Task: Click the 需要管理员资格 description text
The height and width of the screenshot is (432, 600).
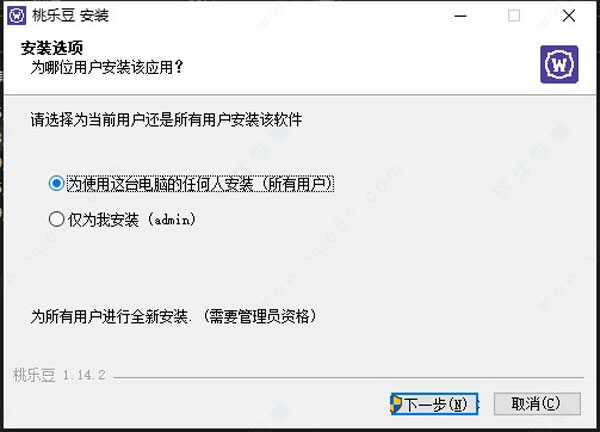Action: coord(259,316)
